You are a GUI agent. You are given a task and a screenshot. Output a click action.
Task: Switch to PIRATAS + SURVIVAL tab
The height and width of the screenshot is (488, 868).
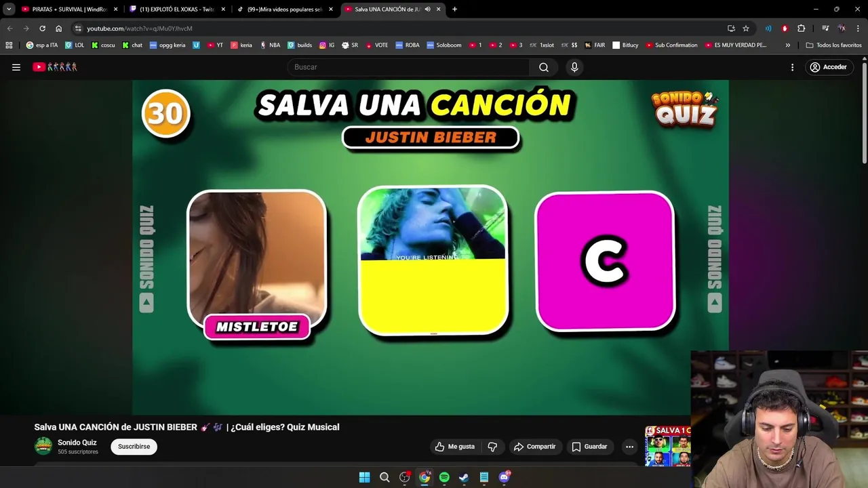68,9
